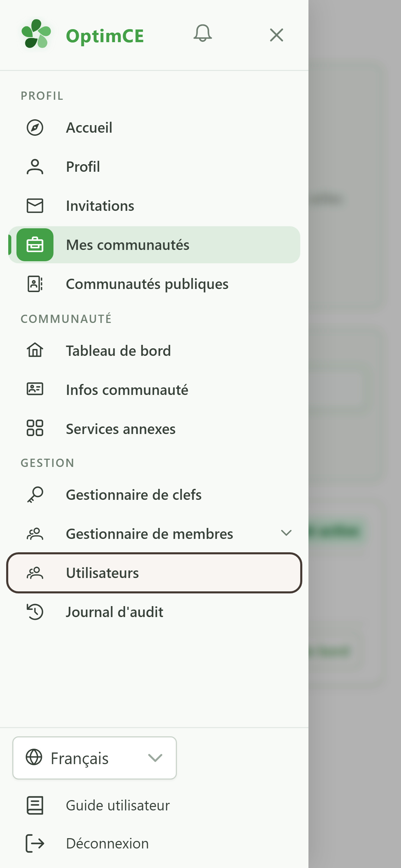Expand the Gestionnaire de membres chevron
Screen dimensions: 401x868
(x=286, y=533)
